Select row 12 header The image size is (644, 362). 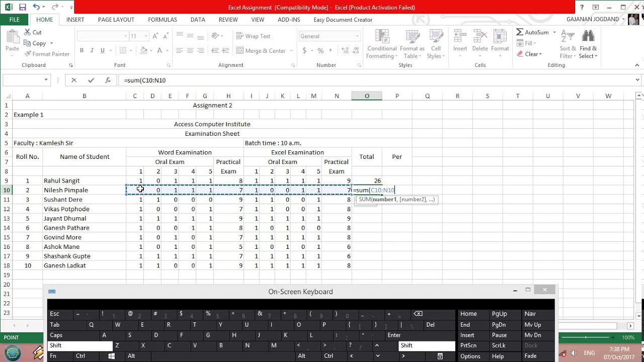click(7, 209)
